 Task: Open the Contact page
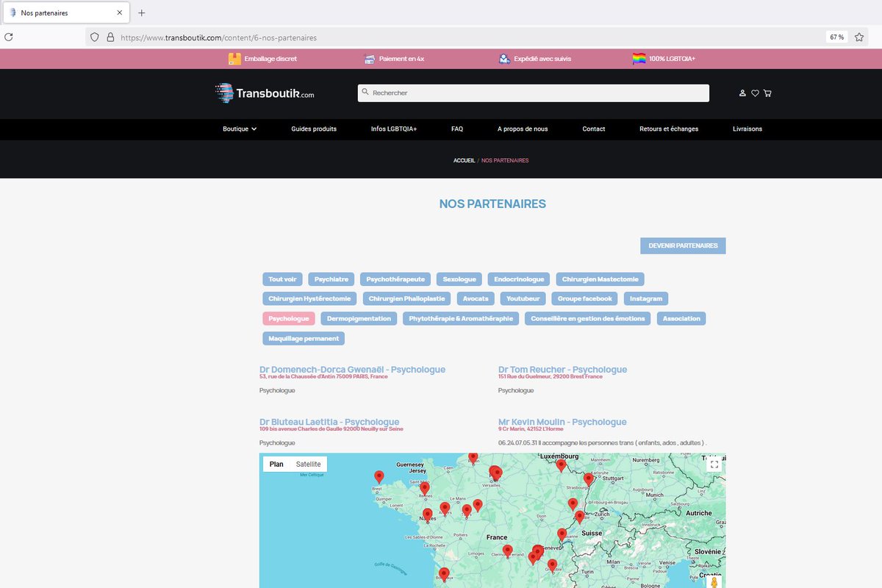(x=594, y=129)
